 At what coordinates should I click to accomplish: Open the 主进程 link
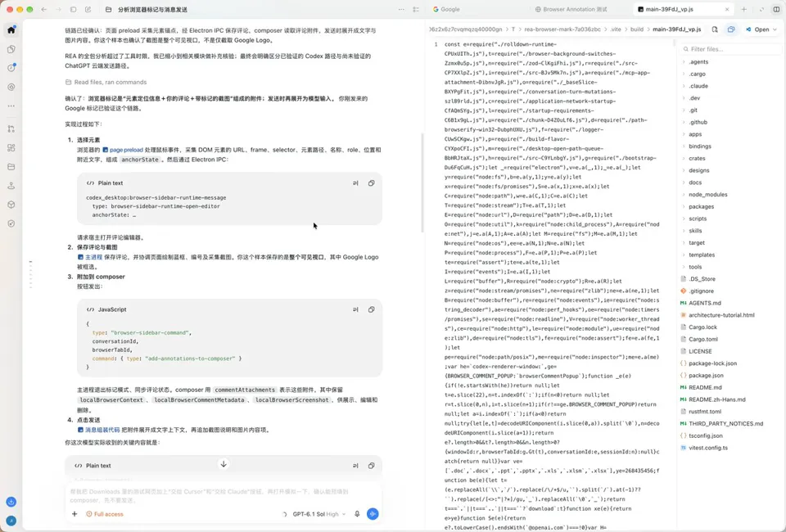[x=90, y=257]
